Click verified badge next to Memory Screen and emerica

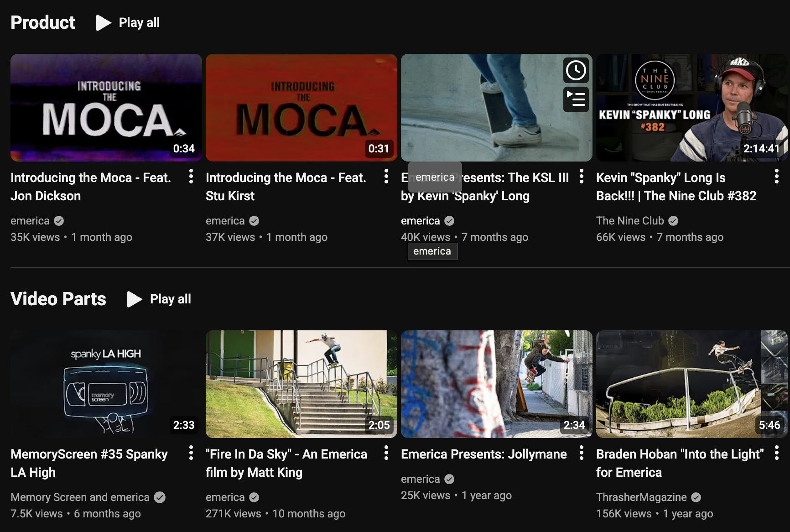point(160,497)
